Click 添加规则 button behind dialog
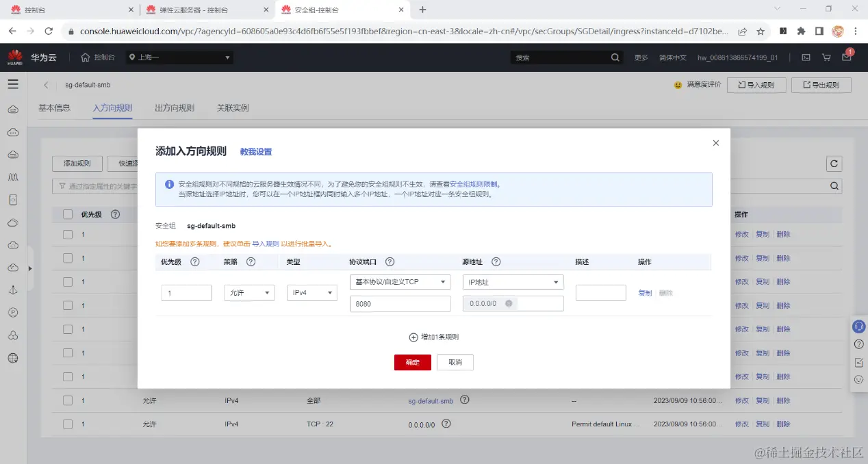 [x=77, y=164]
